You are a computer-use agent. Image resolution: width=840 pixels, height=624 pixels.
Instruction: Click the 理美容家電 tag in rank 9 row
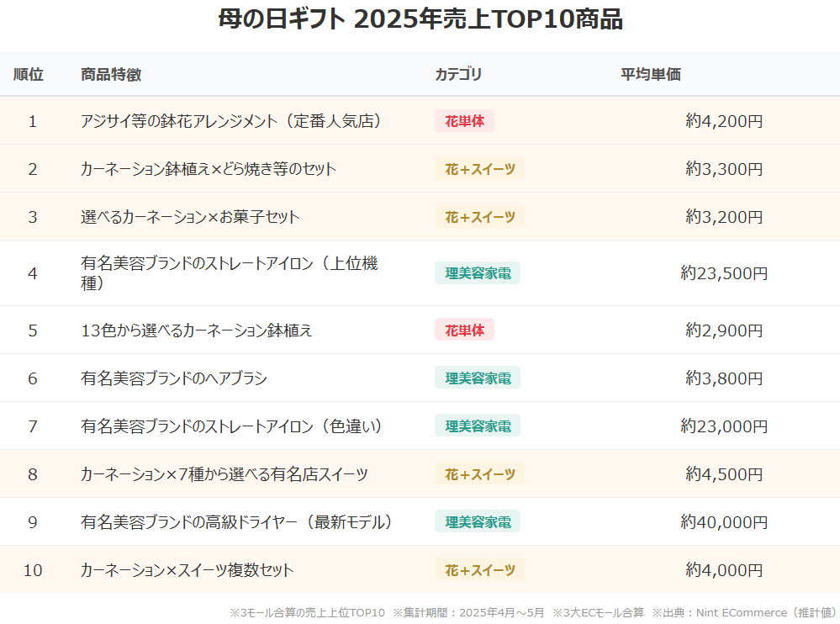(477, 522)
